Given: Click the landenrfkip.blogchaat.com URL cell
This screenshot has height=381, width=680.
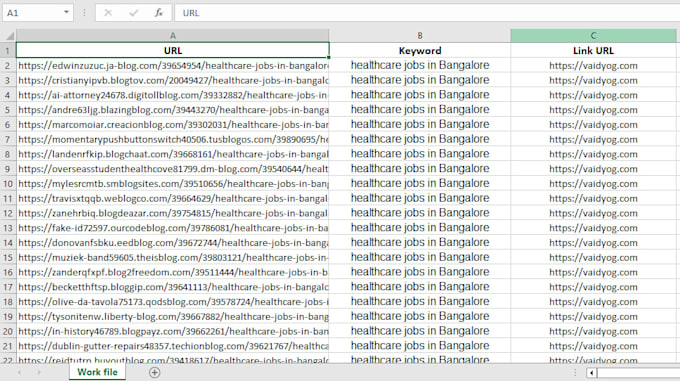Looking at the screenshot, I should pyautogui.click(x=173, y=154).
